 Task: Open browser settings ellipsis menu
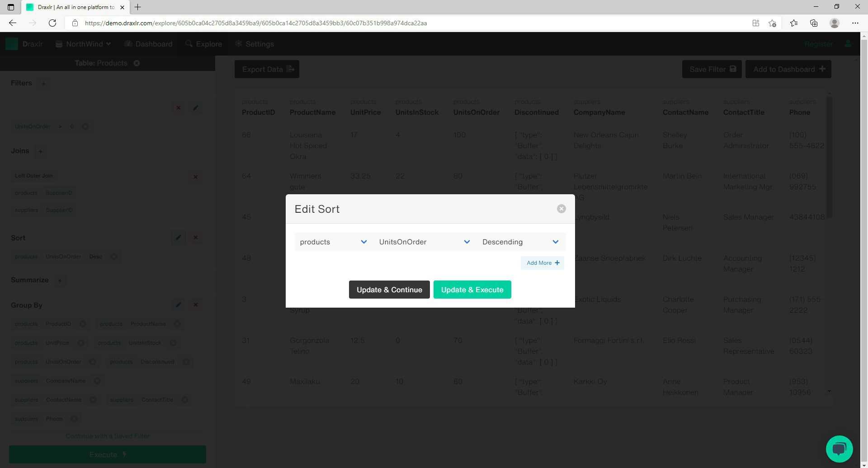[x=855, y=23]
